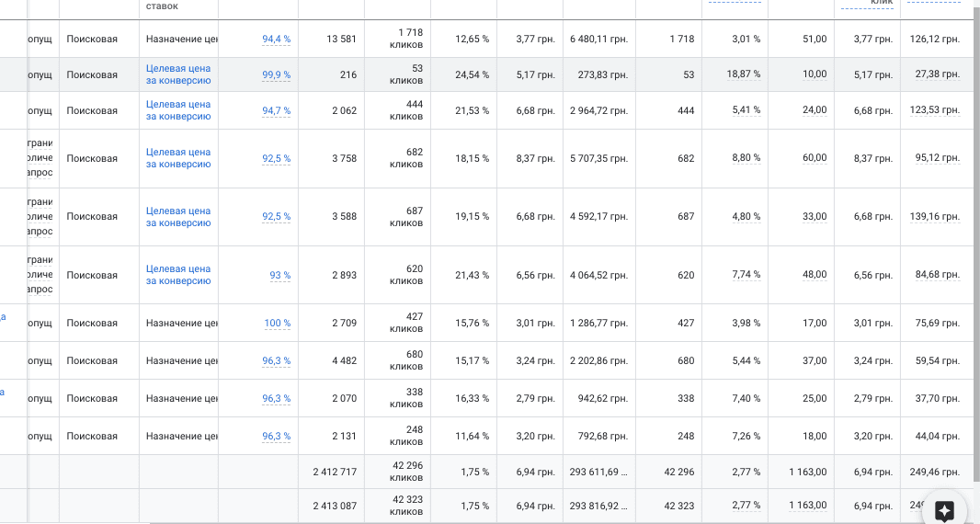Select the 139,16 грн. cost per conversion value
Viewport: 980px width, 524px height.
pos(935,216)
